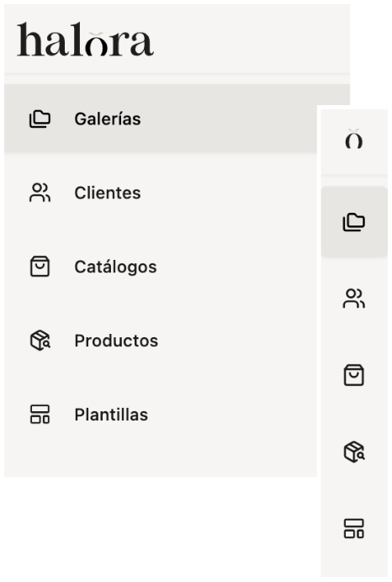Click the Catálogos shopping bag icon beside its label
The image size is (392, 582).
click(40, 266)
